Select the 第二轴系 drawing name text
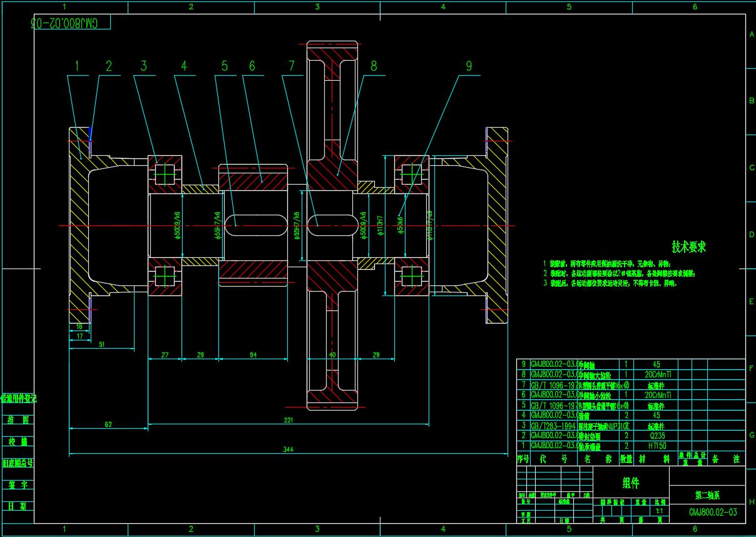The width and height of the screenshot is (756, 537). (707, 494)
